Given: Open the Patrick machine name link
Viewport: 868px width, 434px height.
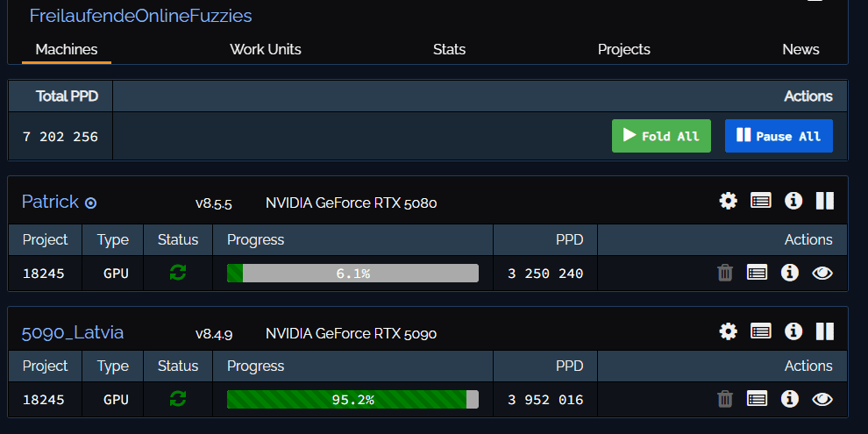Looking at the screenshot, I should [50, 203].
